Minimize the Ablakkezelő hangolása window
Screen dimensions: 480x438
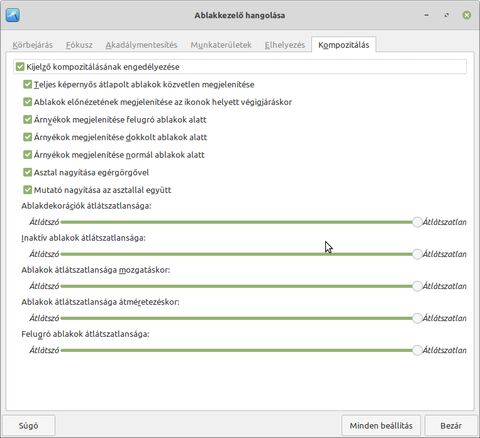tap(426, 15)
